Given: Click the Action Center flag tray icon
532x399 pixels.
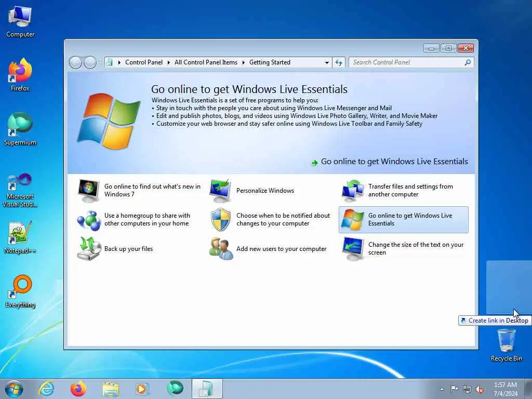Looking at the screenshot, I should [454, 389].
